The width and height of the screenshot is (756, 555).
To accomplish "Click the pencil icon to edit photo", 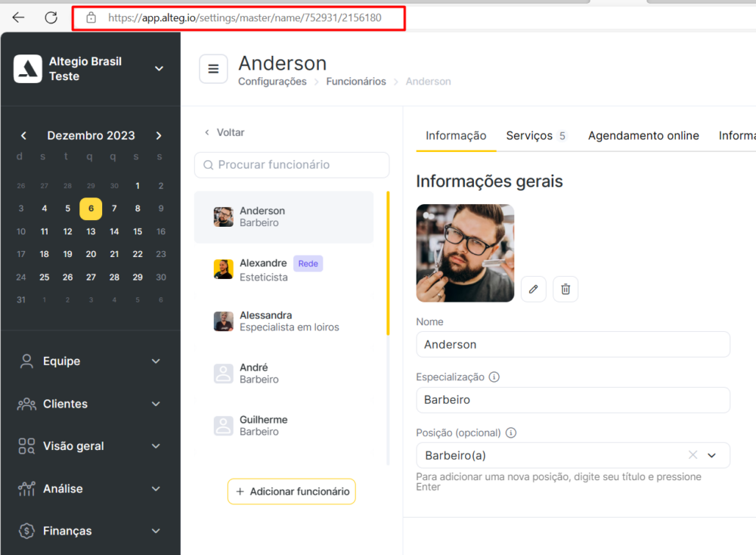I will click(533, 290).
